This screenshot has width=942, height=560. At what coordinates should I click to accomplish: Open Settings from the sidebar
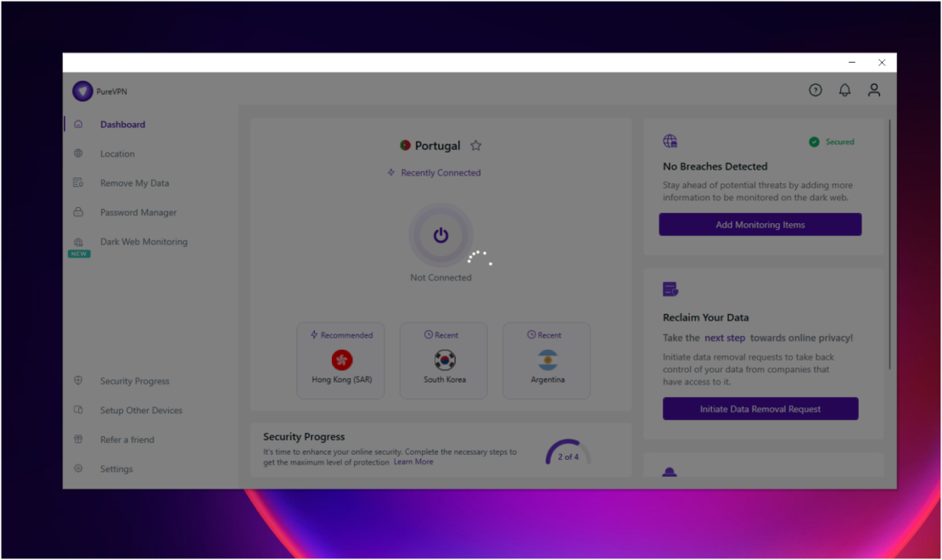pos(116,468)
